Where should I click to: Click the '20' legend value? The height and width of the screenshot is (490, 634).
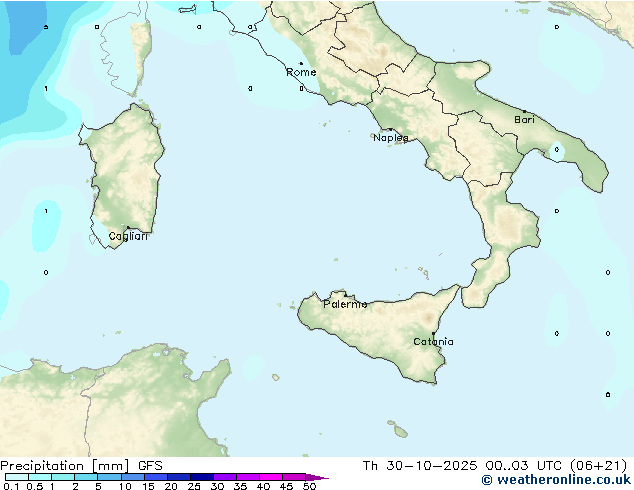pyautogui.click(x=171, y=486)
